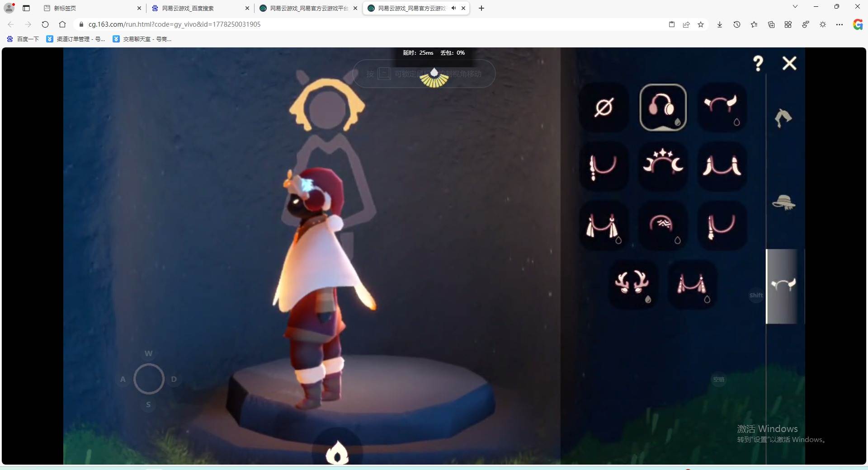This screenshot has height=470, width=868.
Task: Open browsing history
Action: point(737,24)
